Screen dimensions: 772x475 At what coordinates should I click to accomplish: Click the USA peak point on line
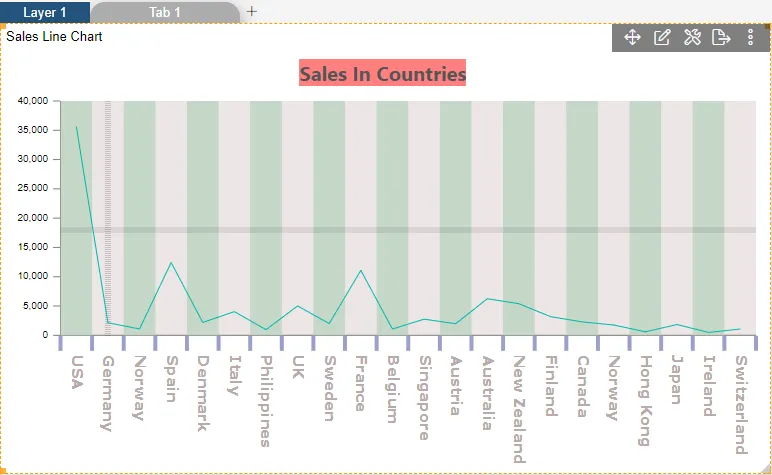(x=76, y=126)
